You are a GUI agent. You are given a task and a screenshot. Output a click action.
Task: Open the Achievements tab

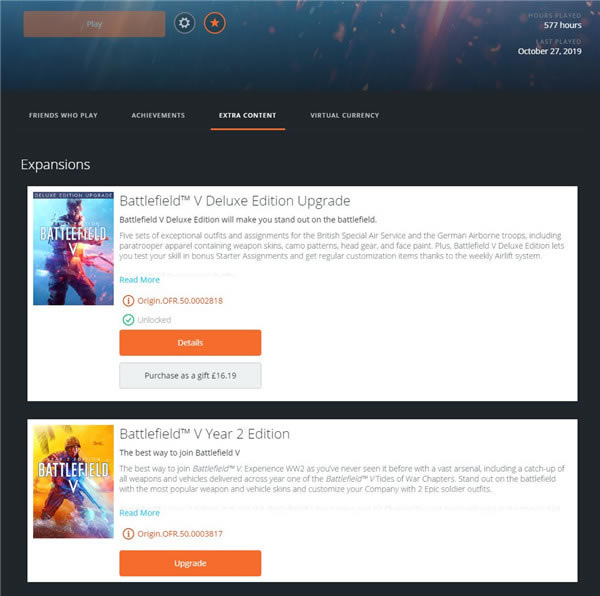coord(158,116)
